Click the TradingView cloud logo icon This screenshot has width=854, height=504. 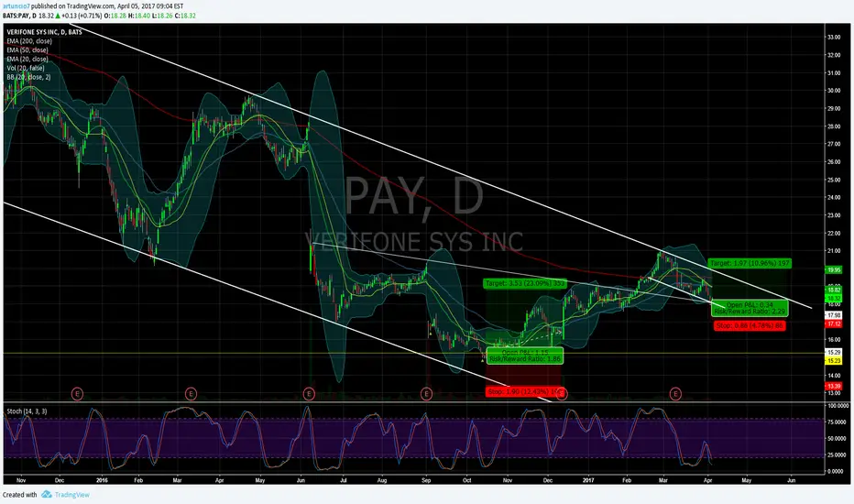click(47, 494)
